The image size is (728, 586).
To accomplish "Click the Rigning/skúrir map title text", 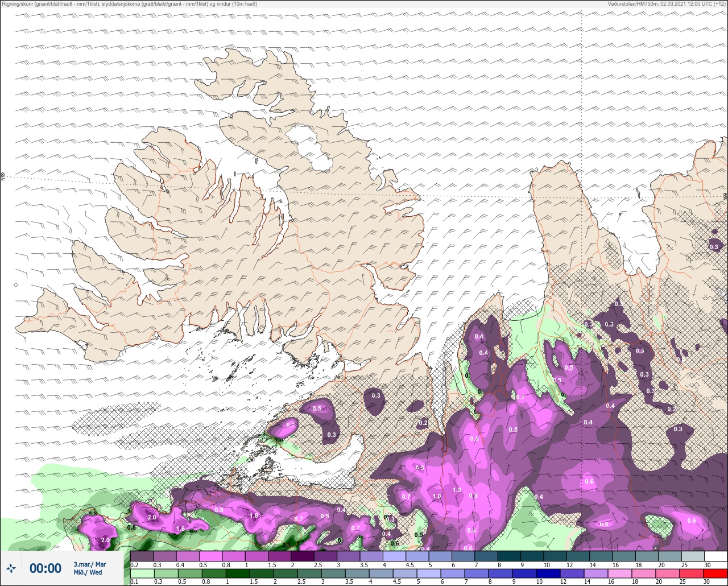I will [130, 4].
